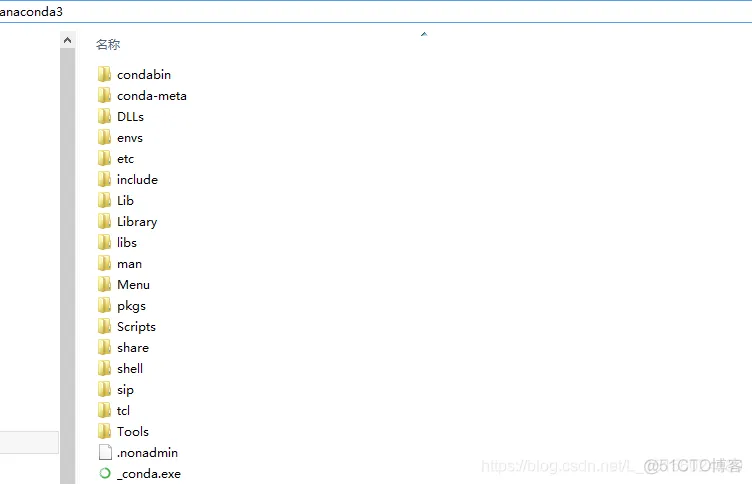
Task: Select the include folder name
Action: 137,179
